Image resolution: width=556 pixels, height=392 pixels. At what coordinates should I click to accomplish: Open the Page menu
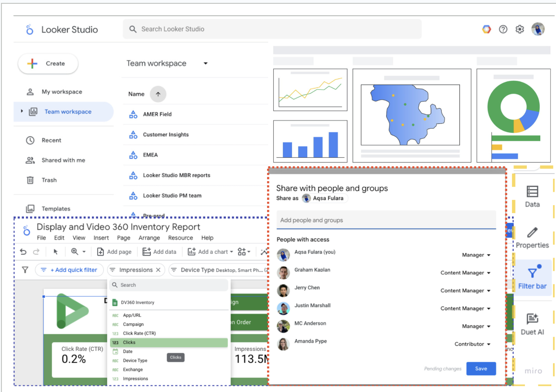pyautogui.click(x=124, y=238)
